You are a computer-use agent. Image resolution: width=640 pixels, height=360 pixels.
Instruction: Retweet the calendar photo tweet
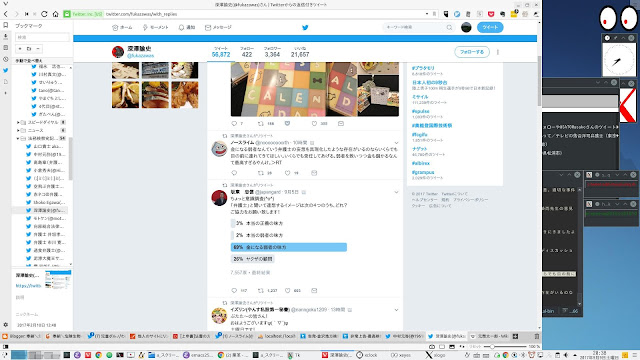(x=260, y=123)
